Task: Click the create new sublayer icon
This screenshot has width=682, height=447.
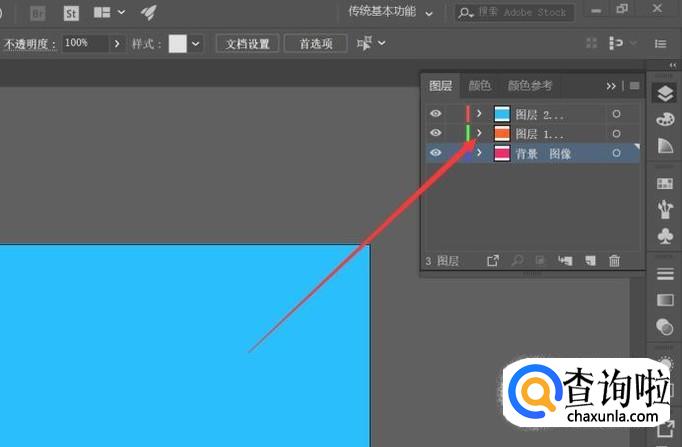Action: coord(565,260)
